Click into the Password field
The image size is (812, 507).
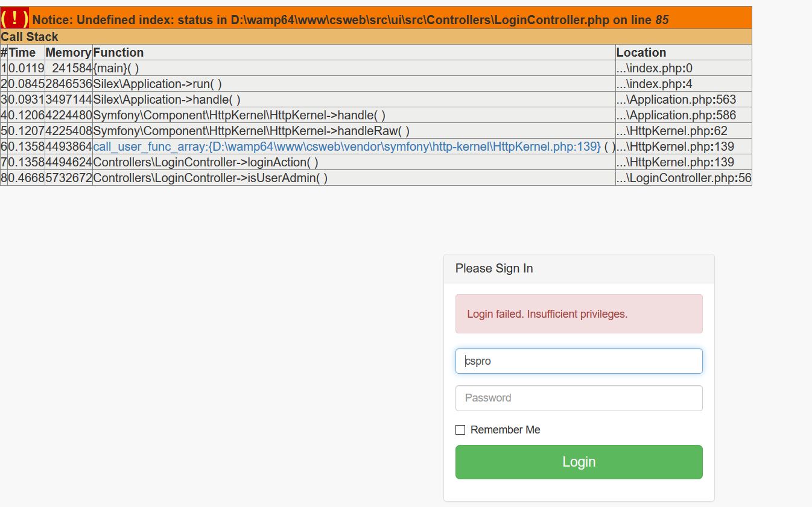click(579, 398)
